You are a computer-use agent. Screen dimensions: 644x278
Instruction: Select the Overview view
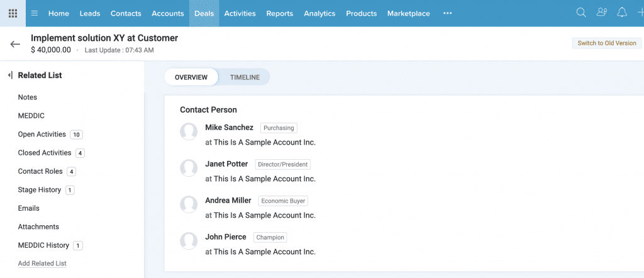(191, 77)
